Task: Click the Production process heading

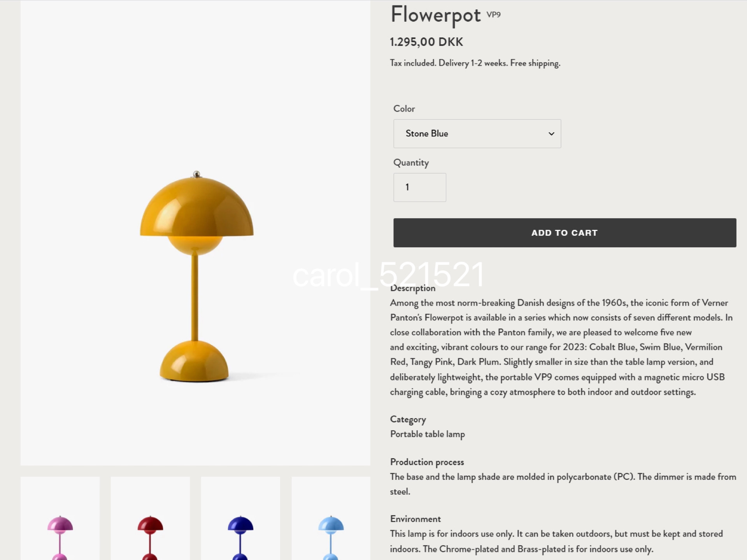Action: [x=427, y=462]
